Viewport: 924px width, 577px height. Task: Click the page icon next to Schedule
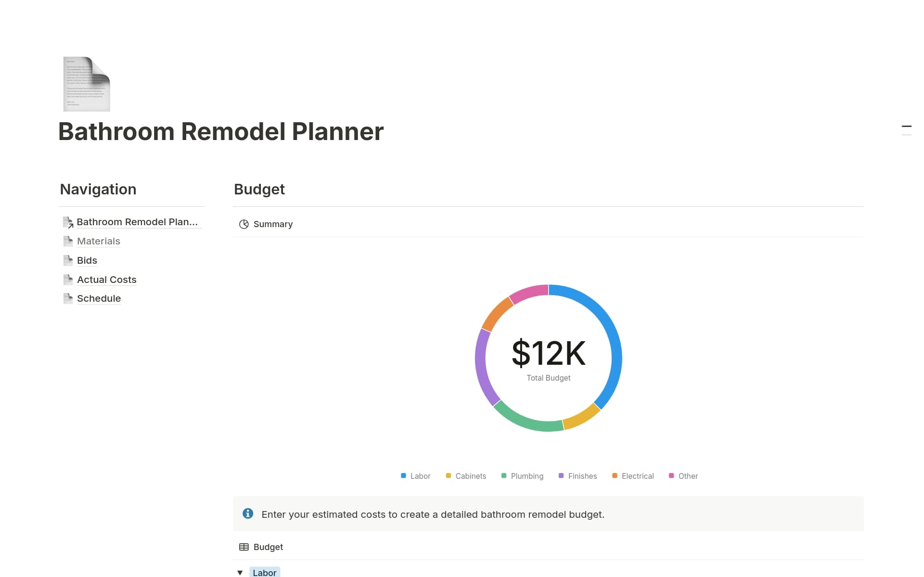67,298
